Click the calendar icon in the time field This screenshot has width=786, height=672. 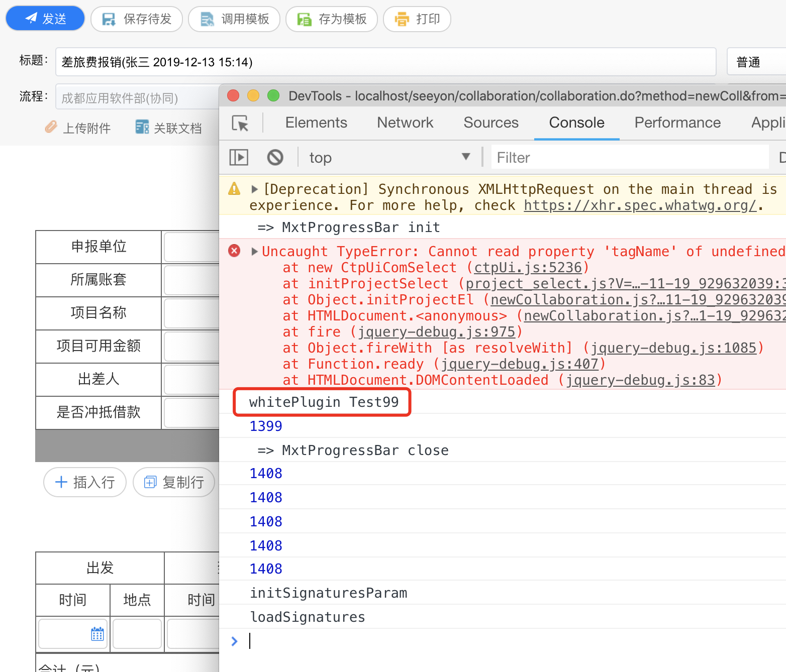coord(97,634)
